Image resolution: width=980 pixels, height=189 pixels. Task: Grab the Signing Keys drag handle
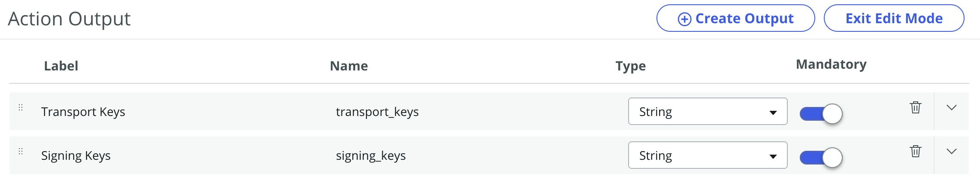pyautogui.click(x=21, y=151)
